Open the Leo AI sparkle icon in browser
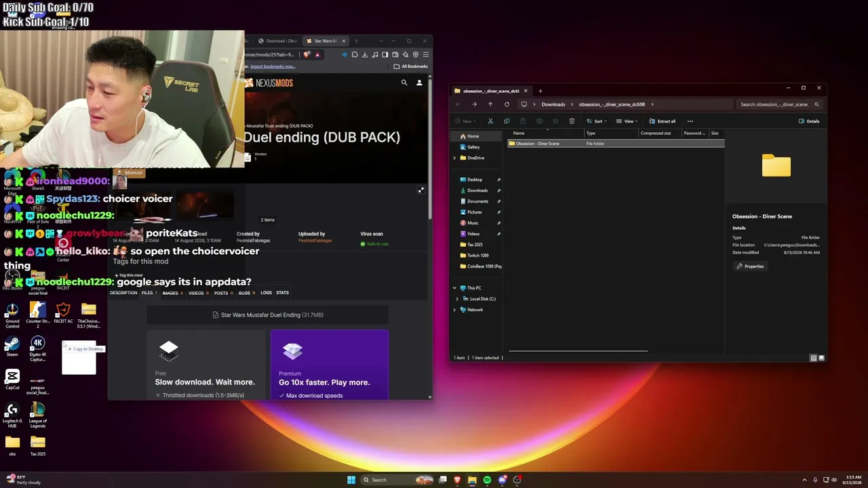Viewport: 868px width, 488px height. point(406,55)
